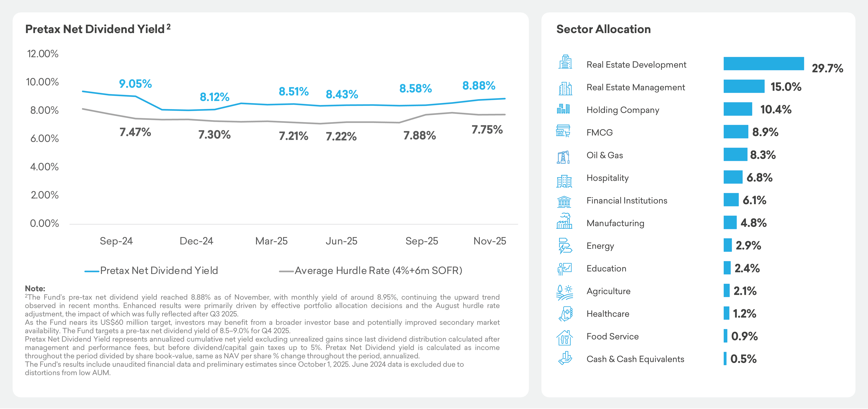Click the 9.05% yield data label
Screen dimensions: 868x409
coord(135,84)
